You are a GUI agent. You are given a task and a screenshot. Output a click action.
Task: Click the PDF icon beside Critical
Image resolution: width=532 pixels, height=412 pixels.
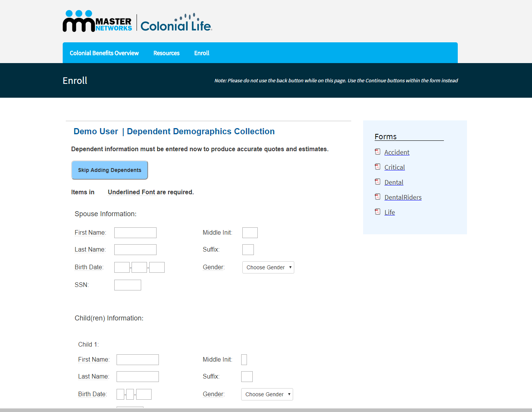377,167
